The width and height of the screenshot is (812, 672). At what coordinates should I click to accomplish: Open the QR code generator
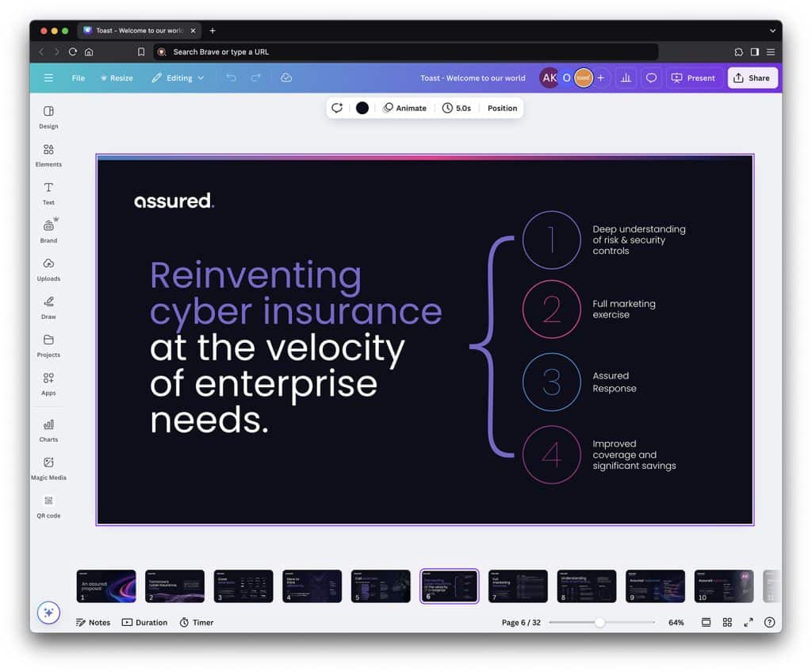pos(48,505)
